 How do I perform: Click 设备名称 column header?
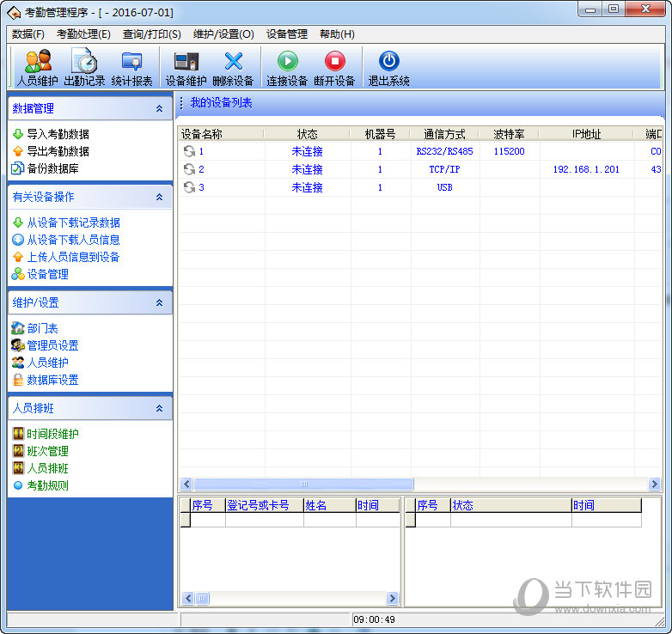coord(221,134)
